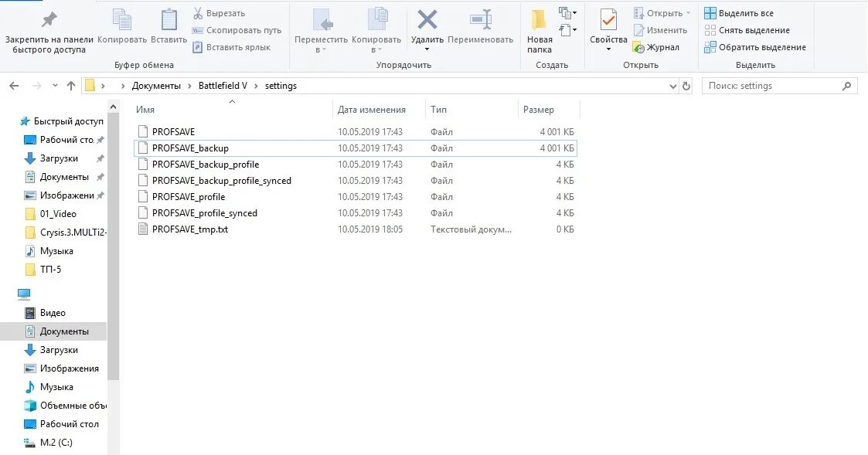Viewport: 868px width, 455px height.
Task: Click the Открыть ribbon command
Action: click(662, 13)
